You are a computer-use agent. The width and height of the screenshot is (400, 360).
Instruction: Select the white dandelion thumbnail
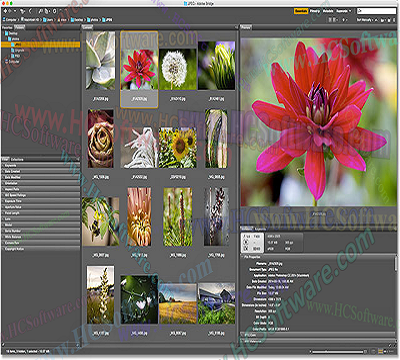(x=178, y=69)
